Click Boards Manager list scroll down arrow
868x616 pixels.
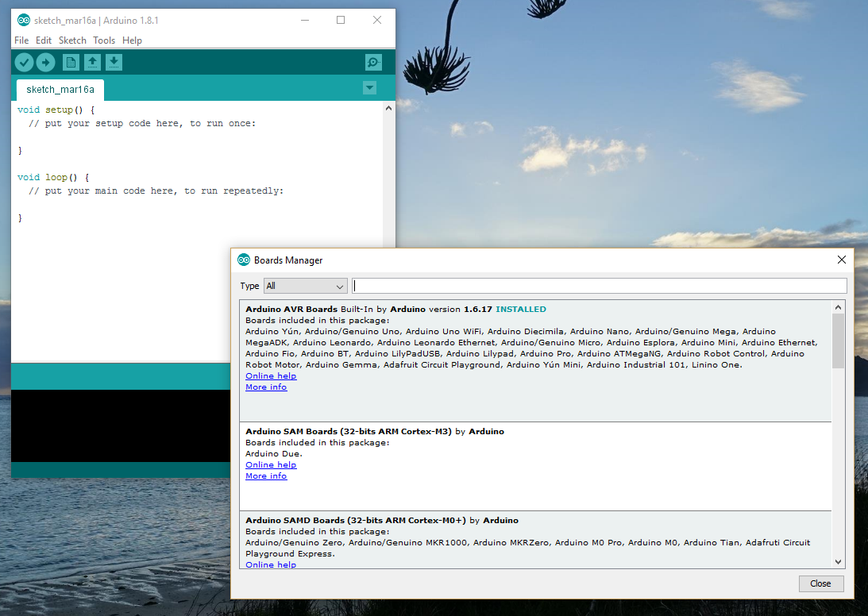[x=838, y=562]
